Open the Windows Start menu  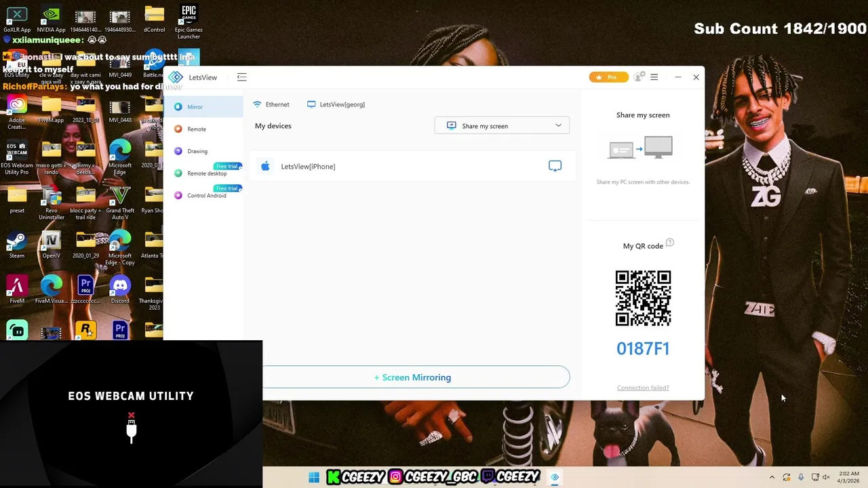314,477
